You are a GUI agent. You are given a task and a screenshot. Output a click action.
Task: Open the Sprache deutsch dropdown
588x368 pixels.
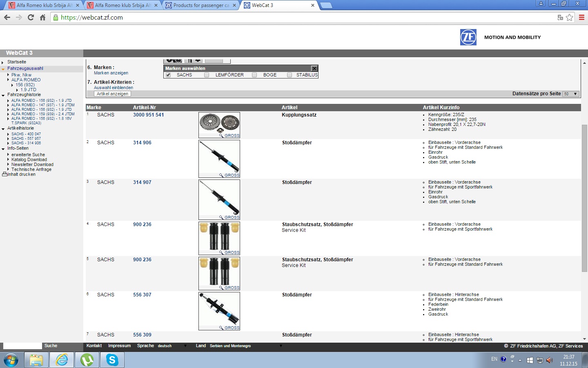172,346
